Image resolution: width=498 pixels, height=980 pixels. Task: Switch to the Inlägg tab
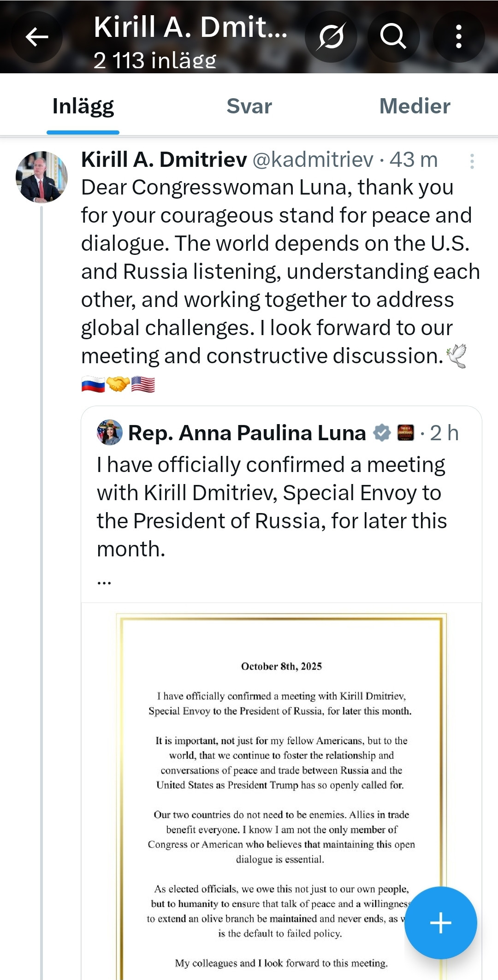(x=83, y=106)
